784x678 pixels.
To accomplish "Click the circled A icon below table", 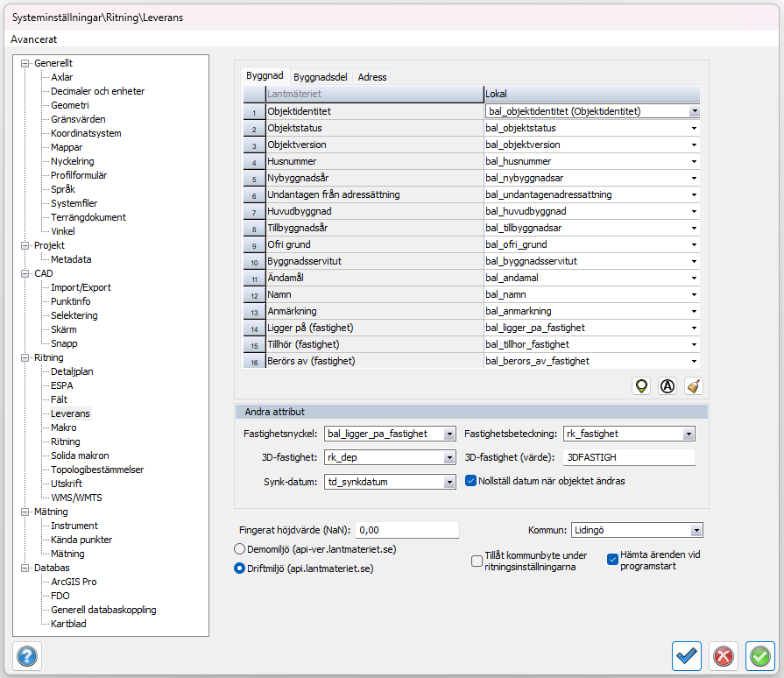I will [x=667, y=386].
